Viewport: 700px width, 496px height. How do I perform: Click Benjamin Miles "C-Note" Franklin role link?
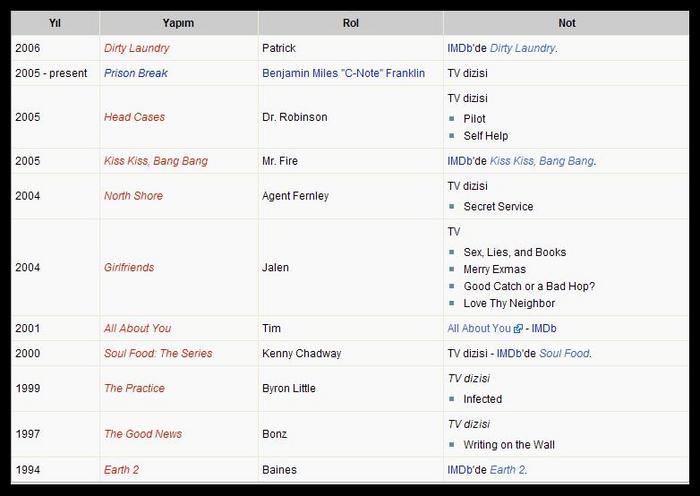tap(343, 73)
